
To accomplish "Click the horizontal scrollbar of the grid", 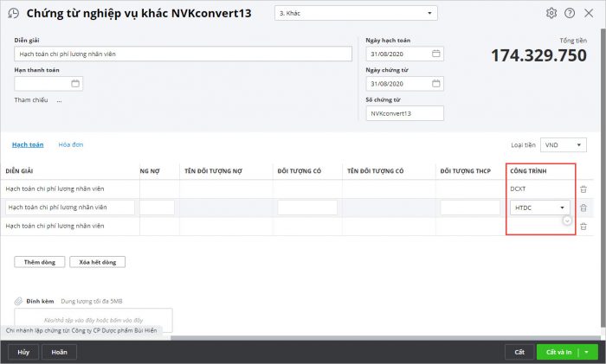I will [x=384, y=338].
